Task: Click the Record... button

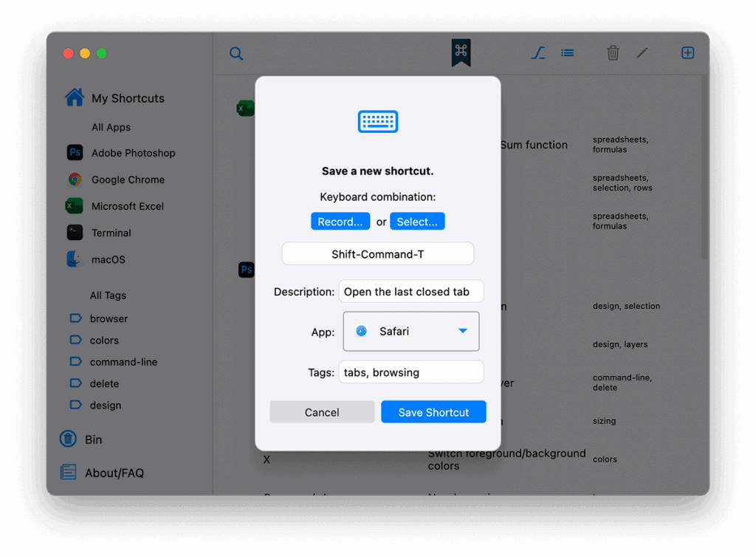Action: pyautogui.click(x=340, y=222)
